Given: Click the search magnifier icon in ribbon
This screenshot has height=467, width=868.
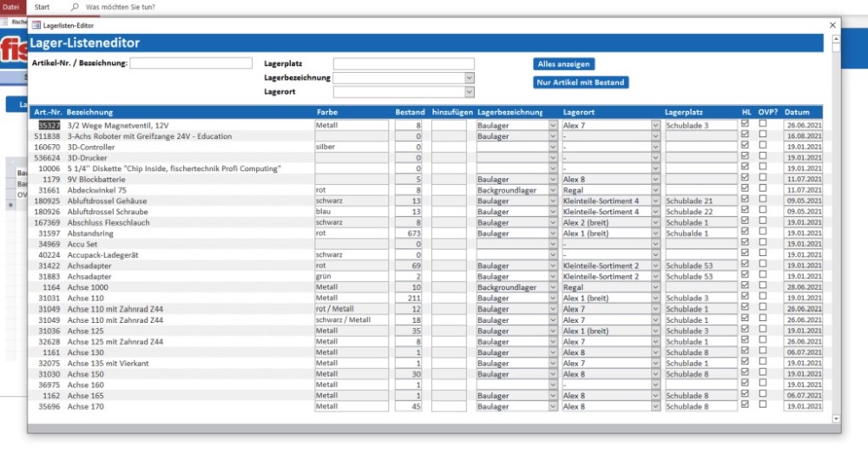Looking at the screenshot, I should 75,7.
